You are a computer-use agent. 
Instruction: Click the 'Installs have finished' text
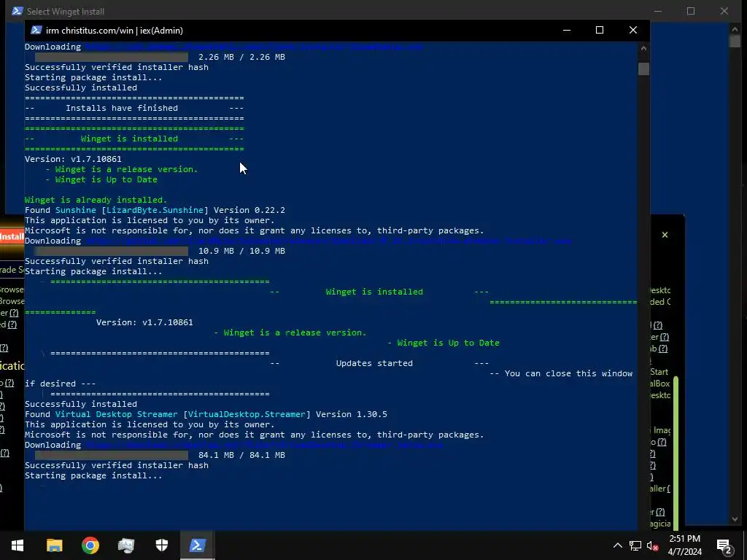(x=122, y=108)
